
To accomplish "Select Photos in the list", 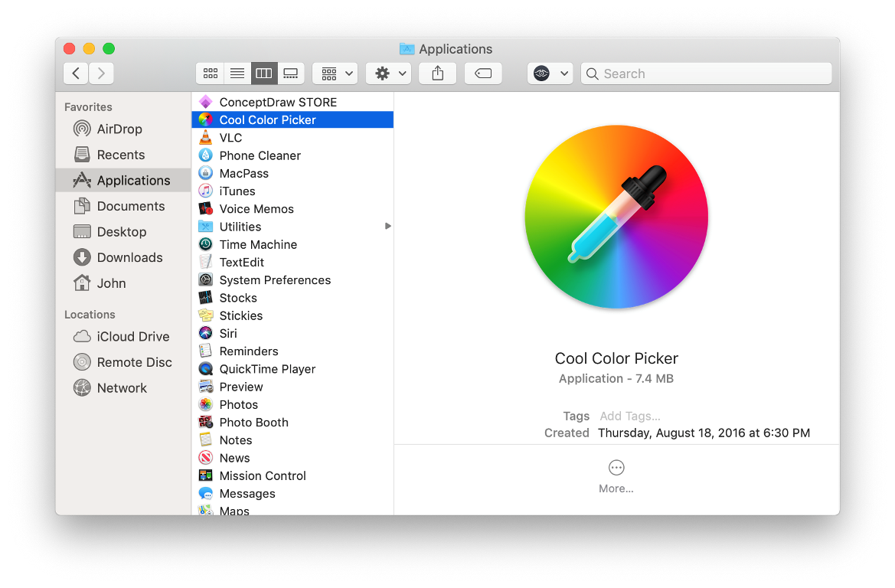I will (292, 404).
